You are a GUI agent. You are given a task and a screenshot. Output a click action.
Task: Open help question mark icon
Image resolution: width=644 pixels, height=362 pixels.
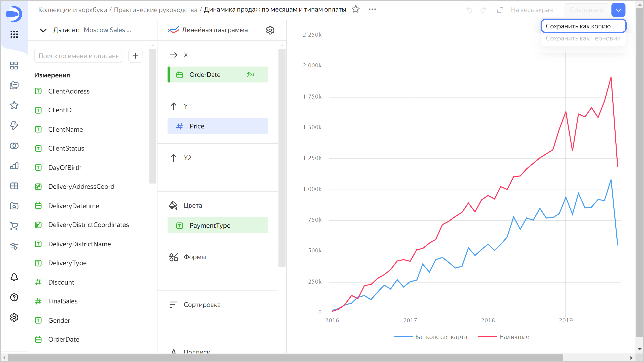14,297
